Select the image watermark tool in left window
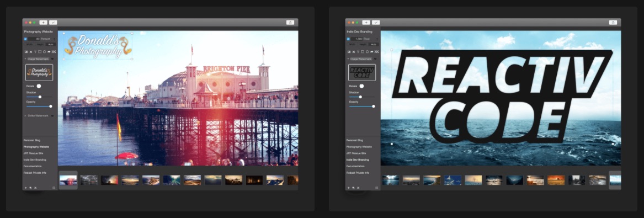This screenshot has width=644, height=218. pyautogui.click(x=26, y=52)
